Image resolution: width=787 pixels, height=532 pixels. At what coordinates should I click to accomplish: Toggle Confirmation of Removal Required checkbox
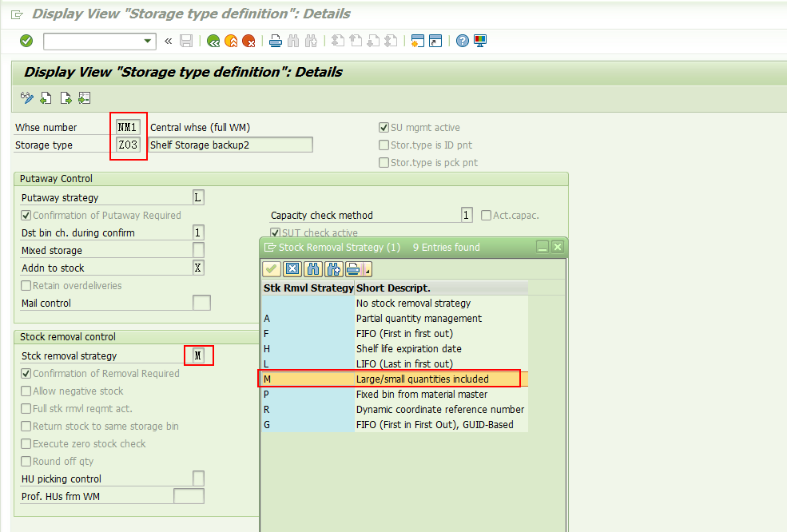[26, 373]
